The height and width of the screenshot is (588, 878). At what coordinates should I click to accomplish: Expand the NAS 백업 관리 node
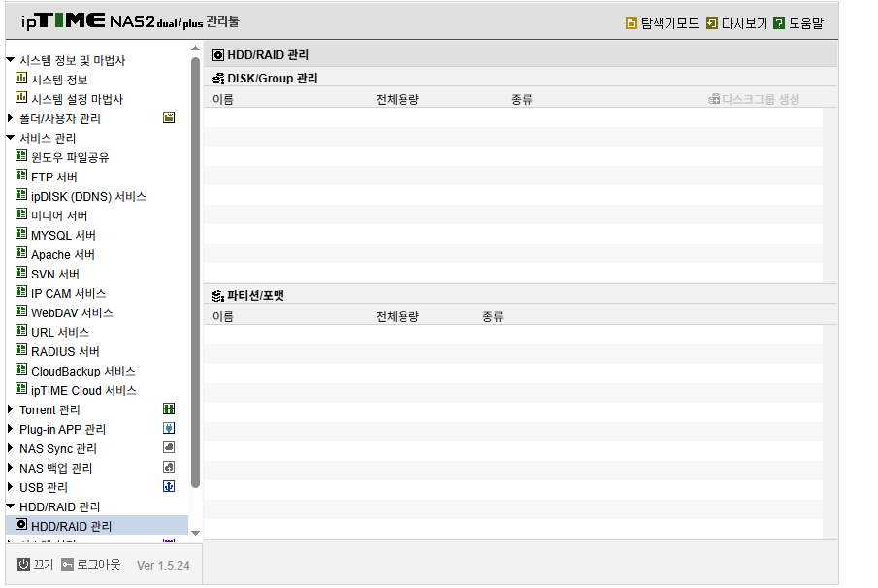10,467
